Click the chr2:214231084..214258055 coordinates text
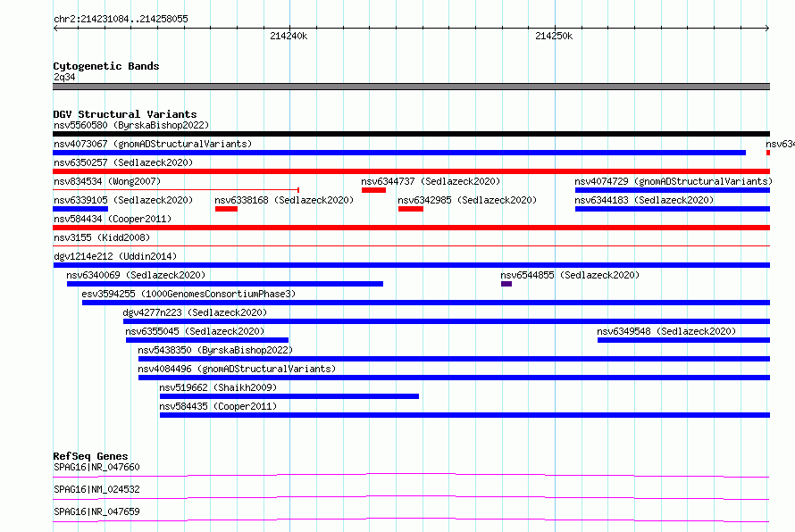The height and width of the screenshot is (532, 795). tap(121, 19)
